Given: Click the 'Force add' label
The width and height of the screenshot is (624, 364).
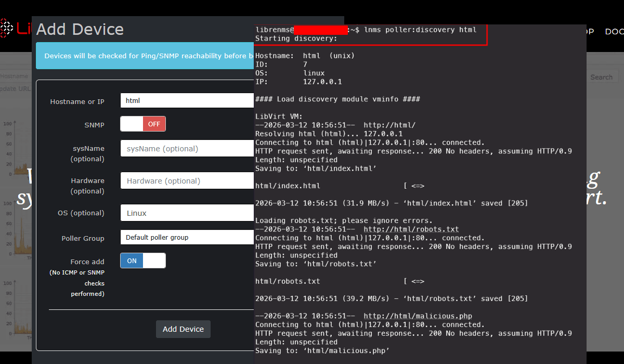Looking at the screenshot, I should (87, 262).
